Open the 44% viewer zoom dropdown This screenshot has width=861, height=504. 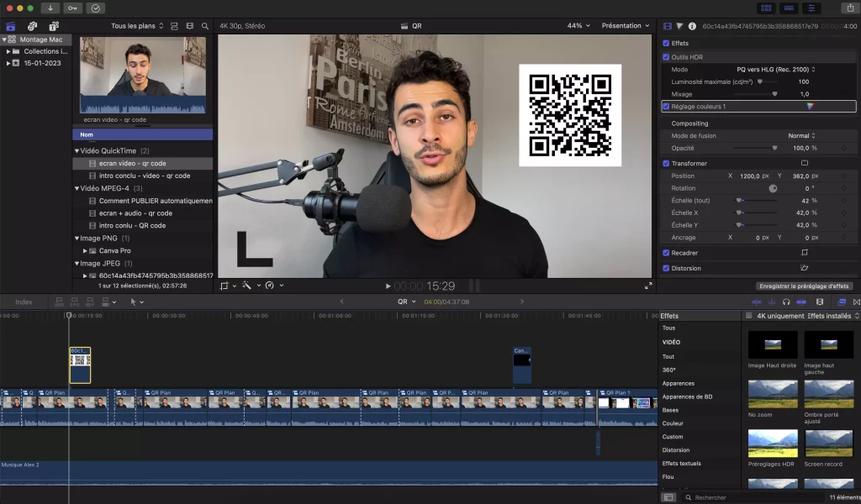pos(578,26)
